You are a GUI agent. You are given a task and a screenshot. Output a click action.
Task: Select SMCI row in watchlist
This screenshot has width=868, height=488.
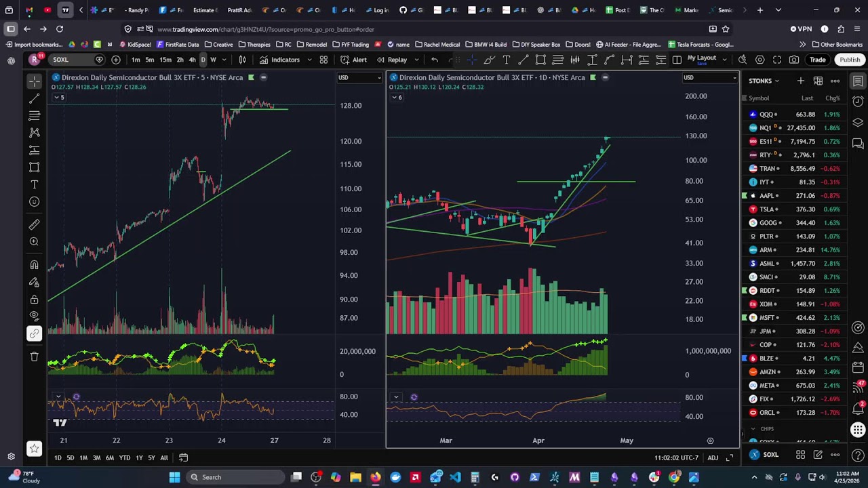(795, 277)
